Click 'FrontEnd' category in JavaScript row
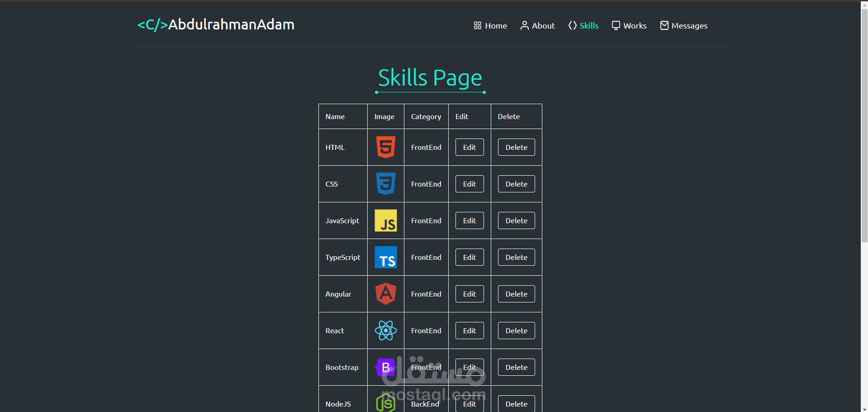868x412 pixels. click(x=426, y=220)
